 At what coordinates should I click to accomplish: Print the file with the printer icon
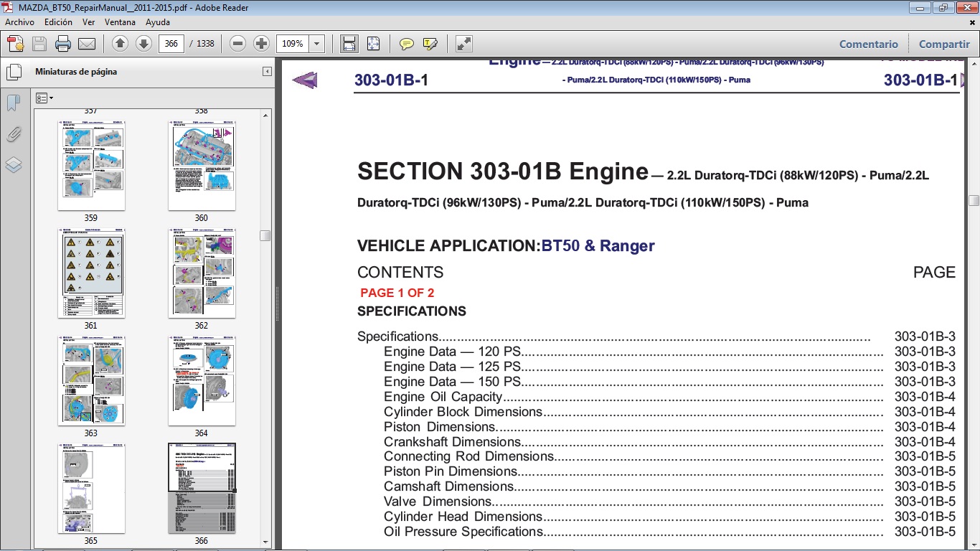point(63,44)
